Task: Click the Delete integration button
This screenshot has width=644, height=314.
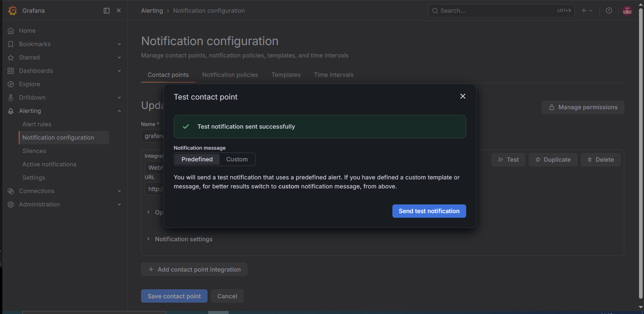Action: pyautogui.click(x=601, y=160)
